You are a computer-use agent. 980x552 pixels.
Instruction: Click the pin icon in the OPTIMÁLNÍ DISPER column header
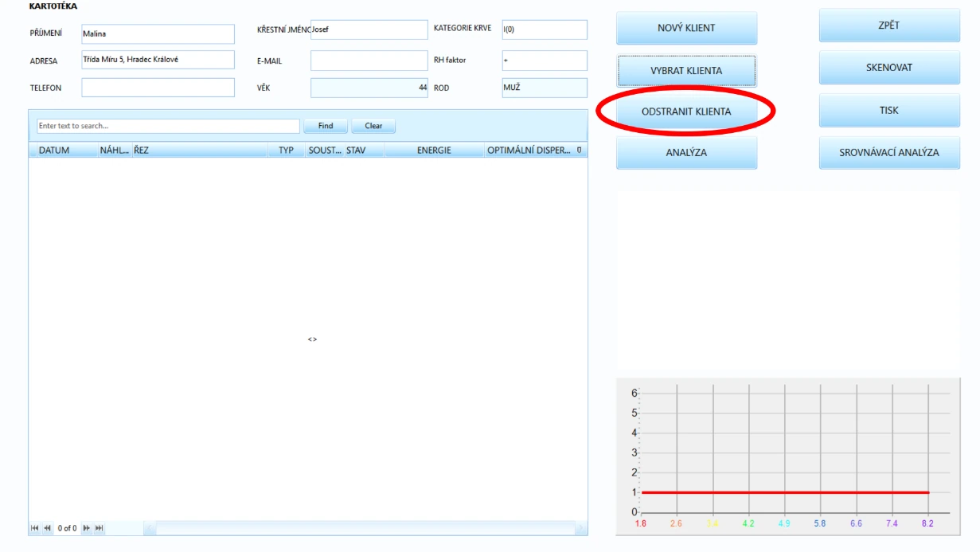click(x=579, y=150)
